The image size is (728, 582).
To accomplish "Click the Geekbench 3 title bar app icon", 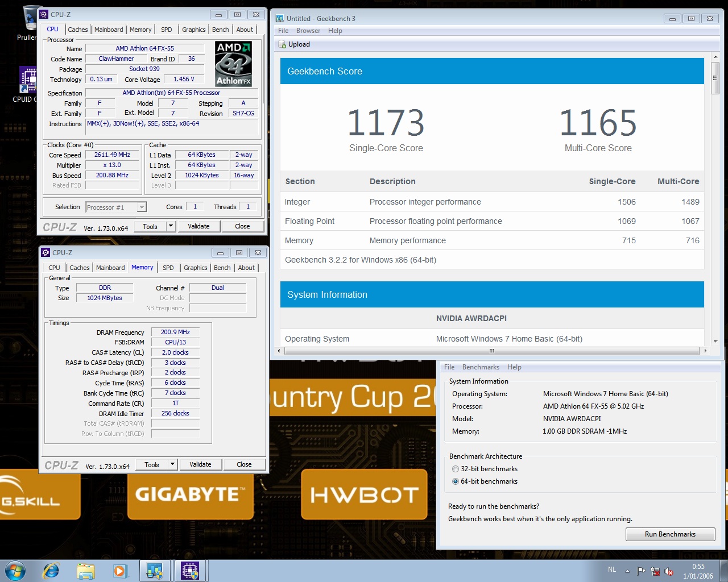I will 280,18.
